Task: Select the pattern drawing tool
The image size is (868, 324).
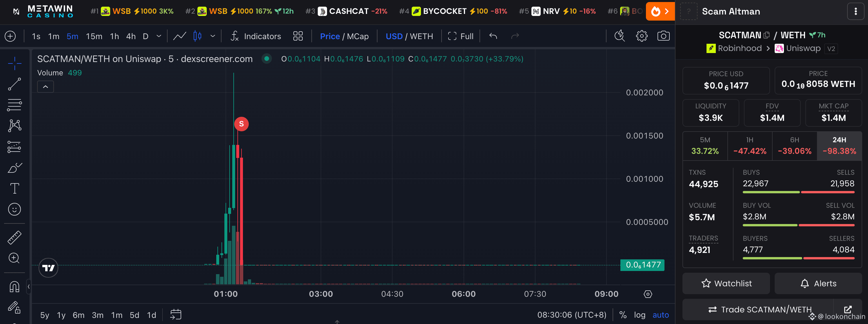Action: coord(14,125)
